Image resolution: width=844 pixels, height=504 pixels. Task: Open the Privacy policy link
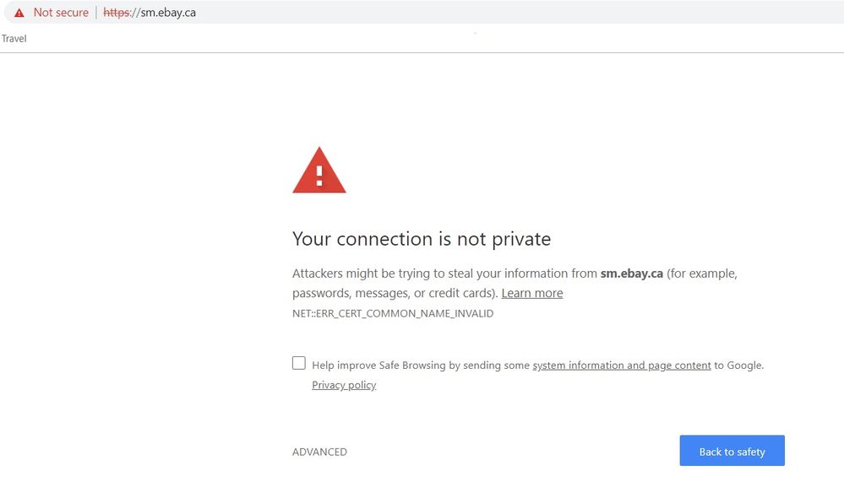click(x=344, y=385)
